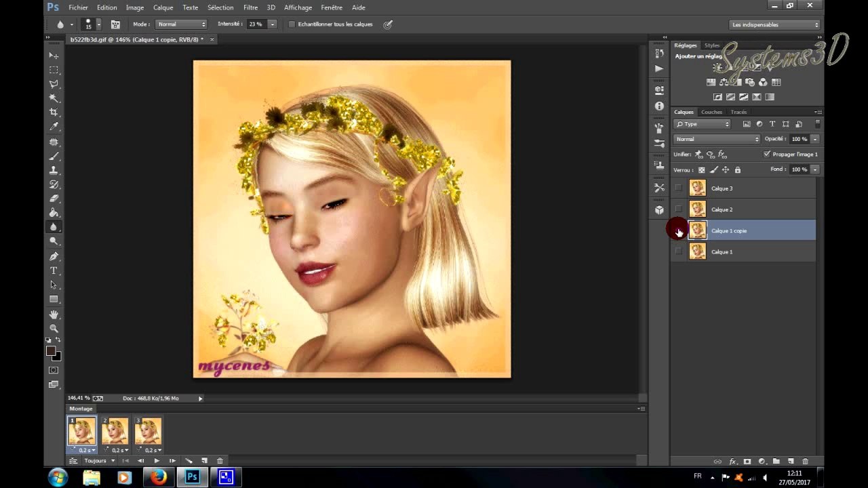
Task: Select animation frame 2 thumbnail
Action: tap(115, 431)
